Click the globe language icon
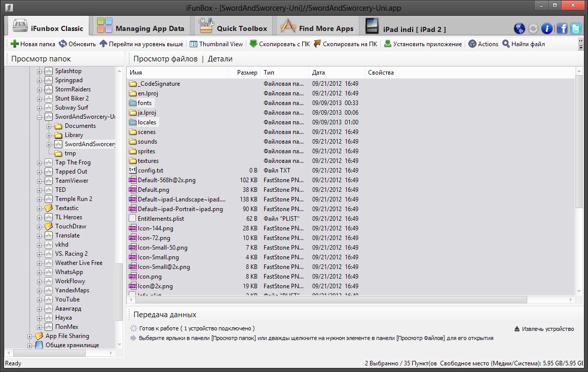The height and width of the screenshot is (372, 588). (519, 28)
